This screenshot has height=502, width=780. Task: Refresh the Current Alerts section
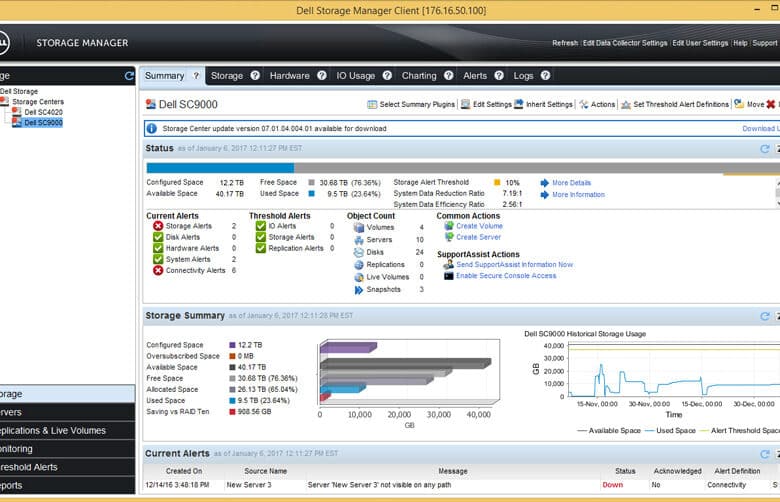tap(765, 454)
